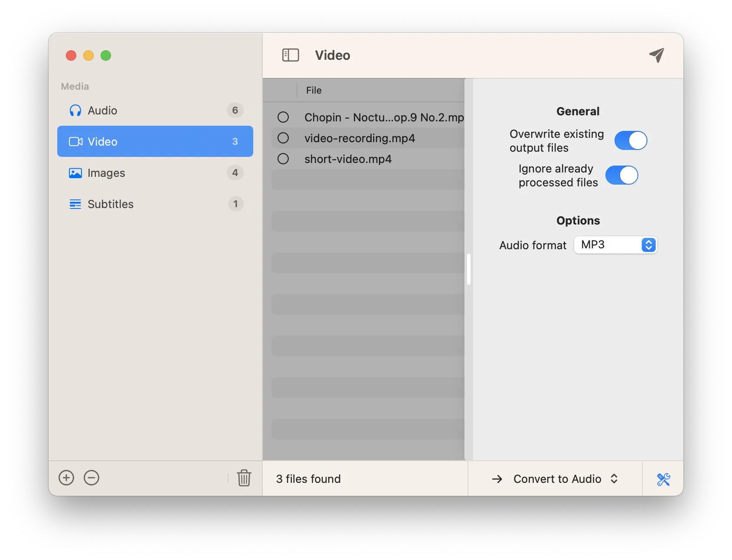Click the 3 files found status text

308,479
